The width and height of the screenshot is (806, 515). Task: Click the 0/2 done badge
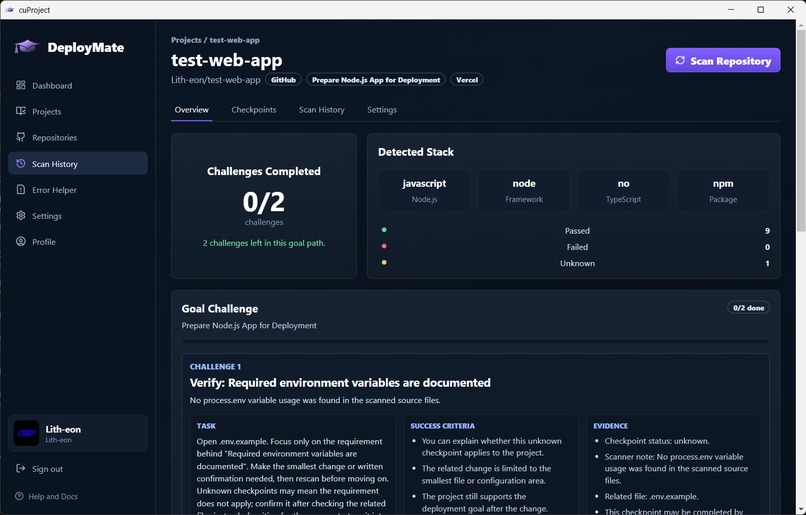748,307
